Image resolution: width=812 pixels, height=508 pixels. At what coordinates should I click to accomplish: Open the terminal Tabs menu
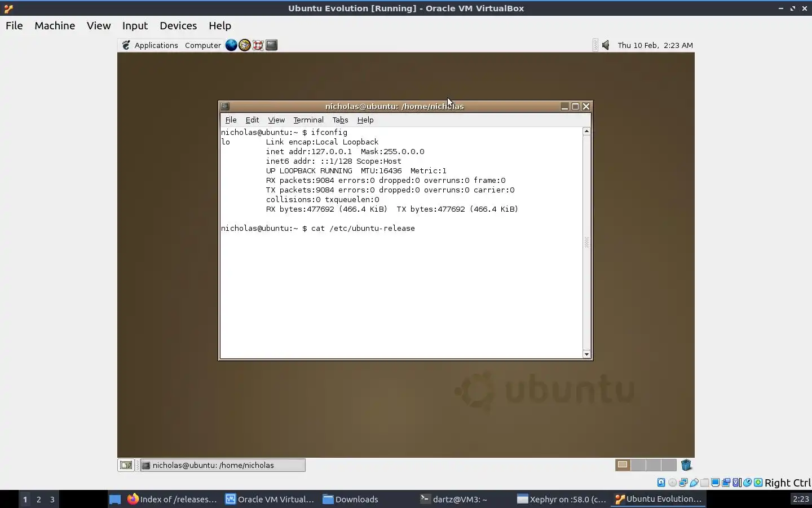[x=340, y=120]
